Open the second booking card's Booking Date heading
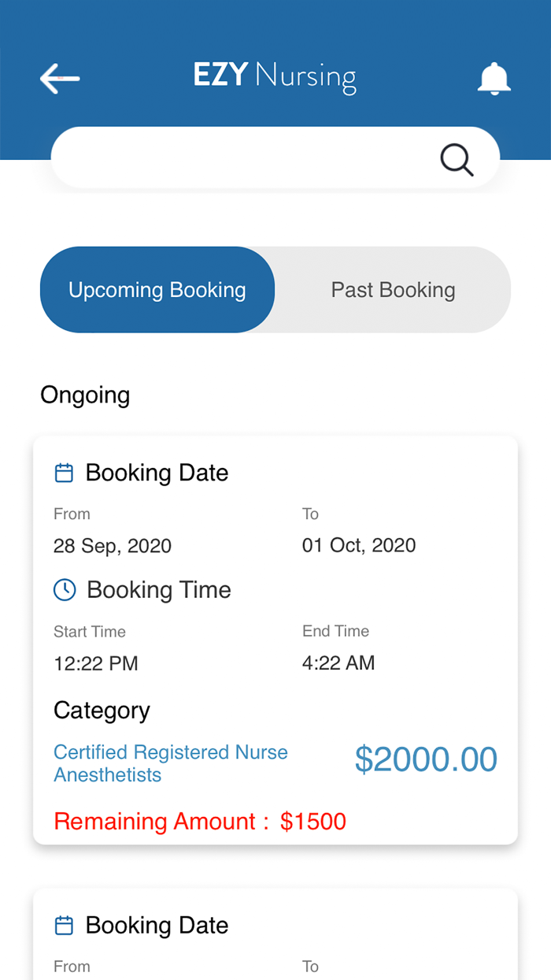 click(157, 925)
